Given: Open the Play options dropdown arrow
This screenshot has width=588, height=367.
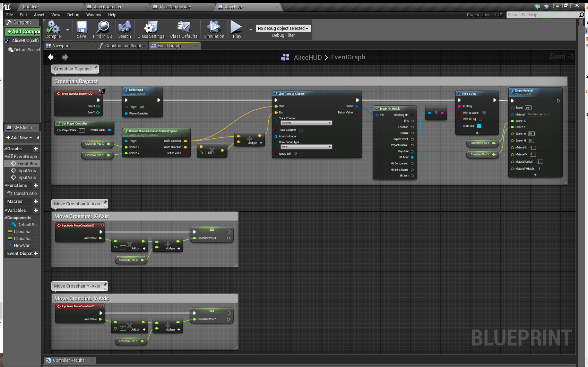Looking at the screenshot, I should (x=251, y=30).
